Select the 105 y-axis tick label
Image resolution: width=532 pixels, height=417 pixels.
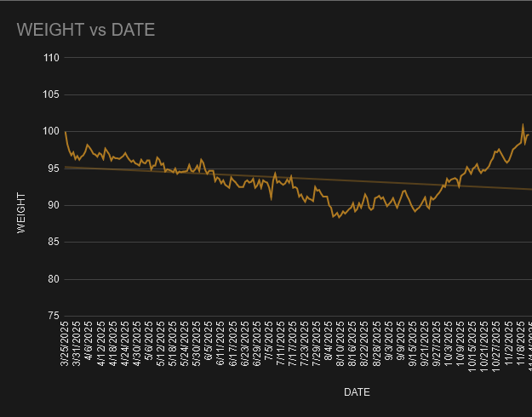pyautogui.click(x=51, y=94)
